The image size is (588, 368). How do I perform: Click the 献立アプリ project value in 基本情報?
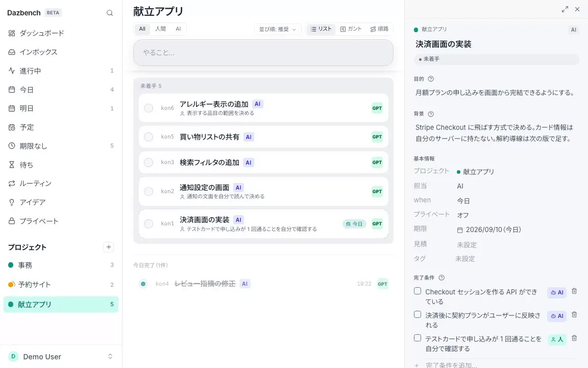pos(475,172)
